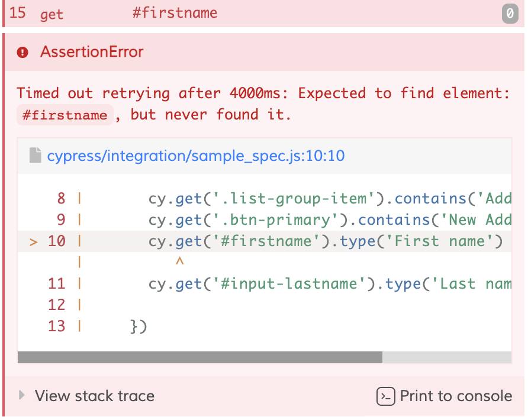Click the error count badge showing 0

coord(509,14)
